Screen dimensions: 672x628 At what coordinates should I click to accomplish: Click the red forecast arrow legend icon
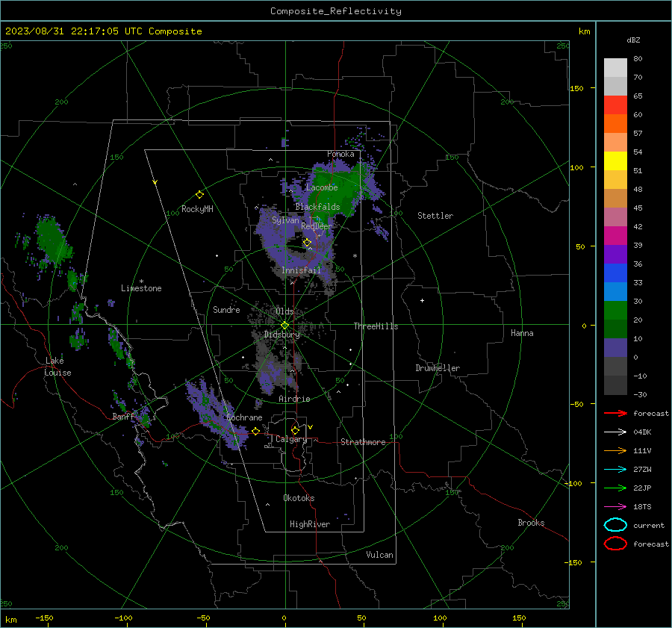click(x=615, y=413)
